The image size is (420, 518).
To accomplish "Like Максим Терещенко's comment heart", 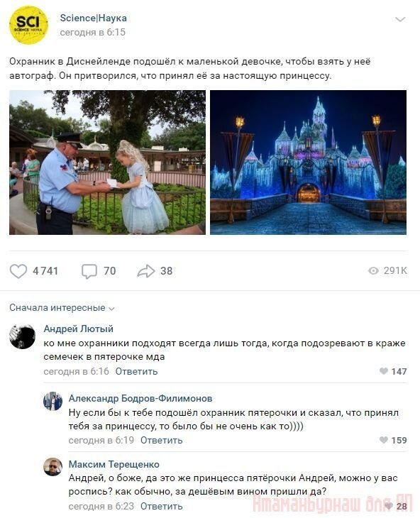I will [x=389, y=506].
